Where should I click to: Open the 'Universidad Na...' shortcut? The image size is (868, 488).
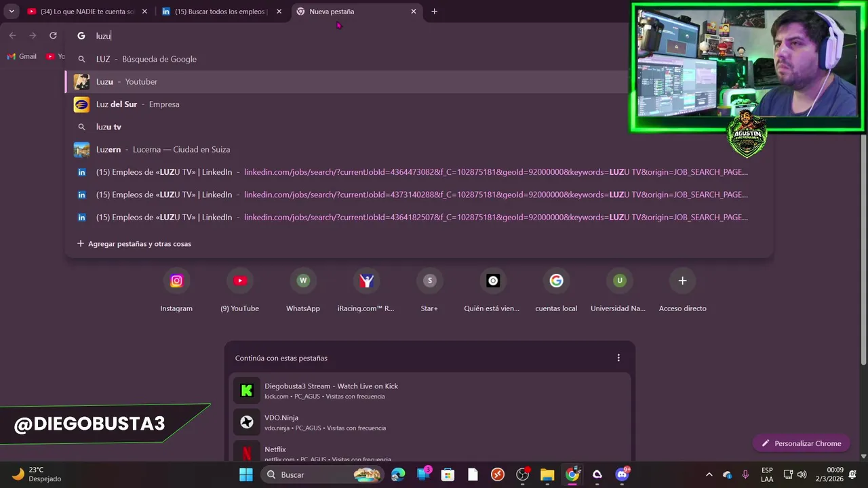pyautogui.click(x=619, y=291)
